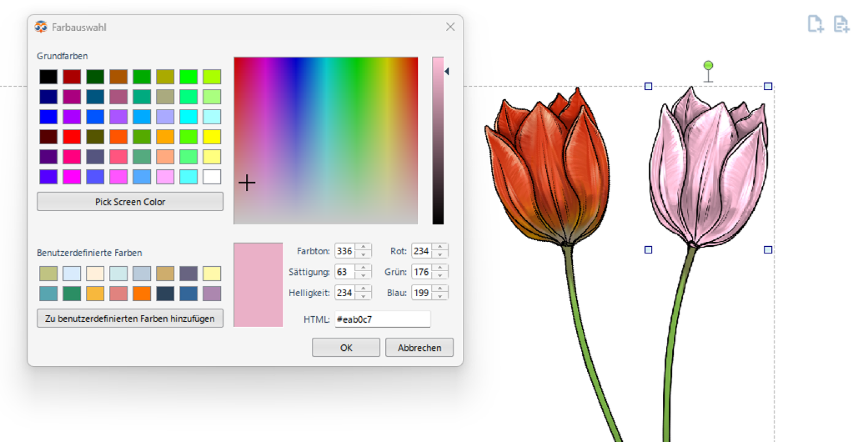Select the black swatch in Grundfarben

pos(48,76)
